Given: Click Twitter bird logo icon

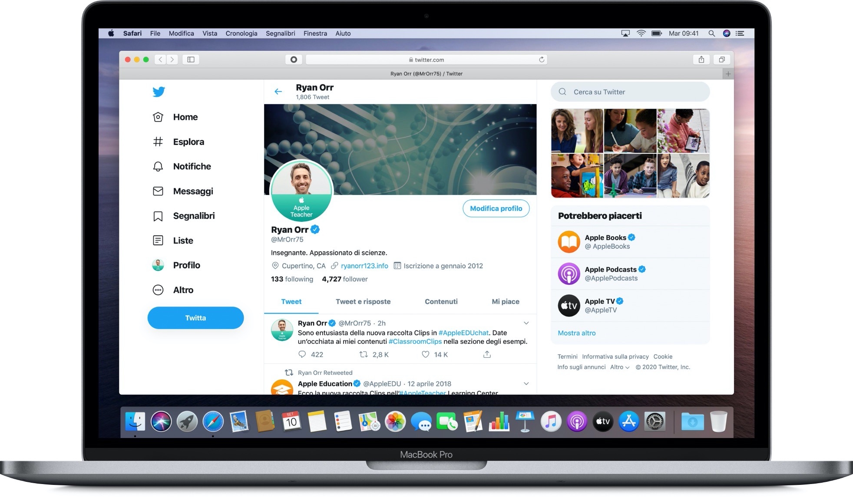Looking at the screenshot, I should (159, 91).
